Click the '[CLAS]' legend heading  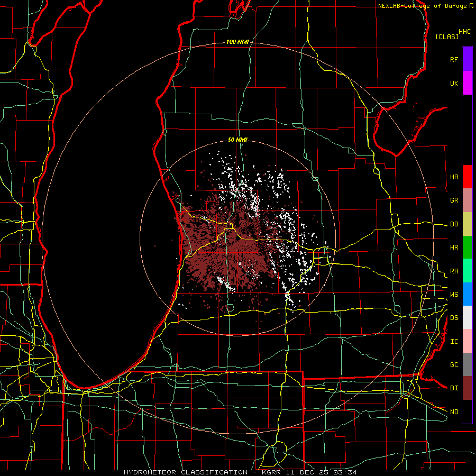point(447,36)
